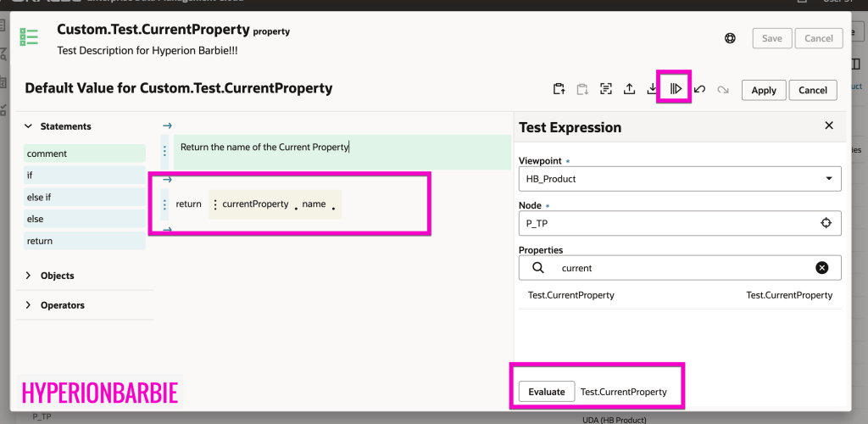Open menu dots beside currentProperty
The width and height of the screenshot is (868, 424).
(215, 204)
